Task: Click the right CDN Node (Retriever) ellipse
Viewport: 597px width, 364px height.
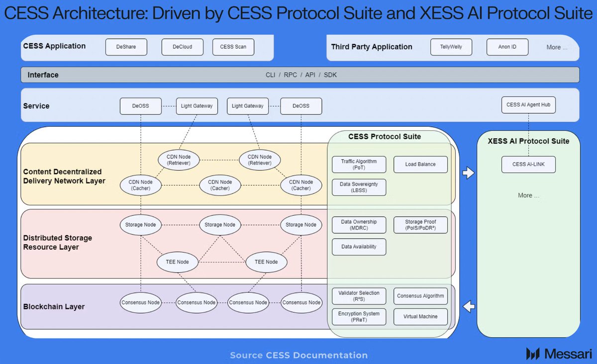Action: click(260, 160)
